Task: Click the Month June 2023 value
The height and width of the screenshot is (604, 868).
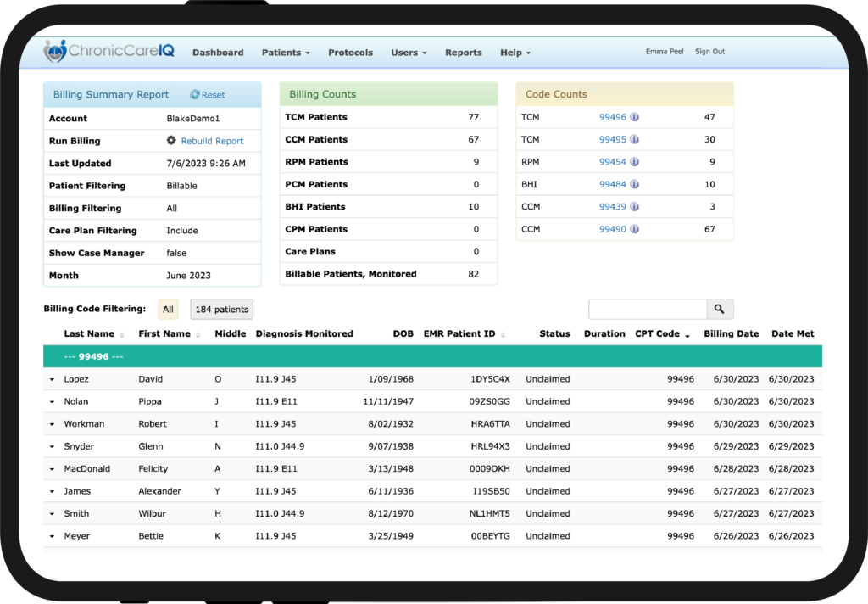Action: click(x=189, y=276)
